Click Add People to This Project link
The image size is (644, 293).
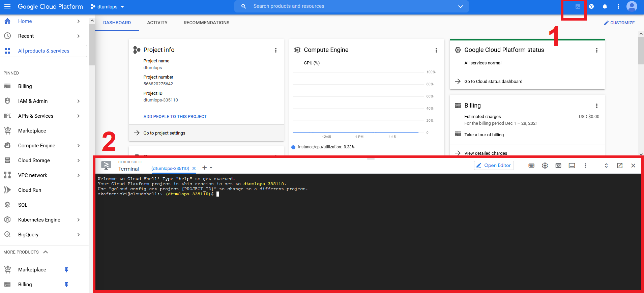(x=175, y=117)
